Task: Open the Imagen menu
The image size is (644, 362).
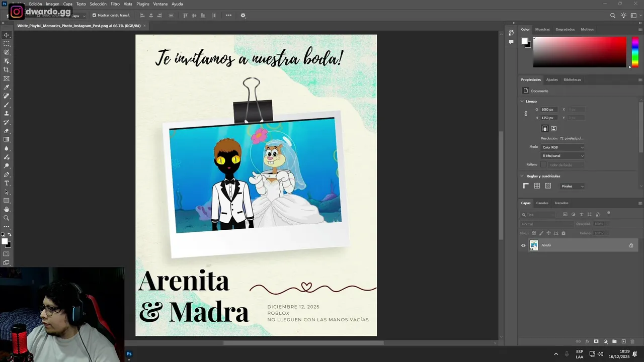Action: coord(52,4)
